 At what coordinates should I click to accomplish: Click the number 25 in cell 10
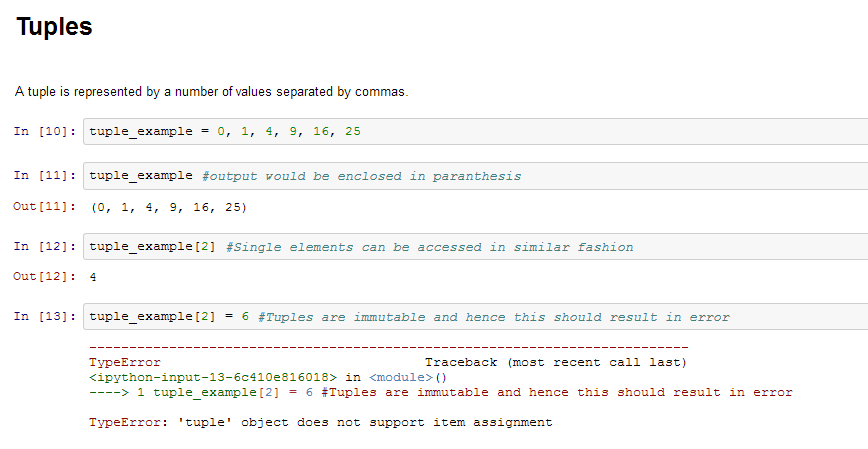pyautogui.click(x=352, y=132)
